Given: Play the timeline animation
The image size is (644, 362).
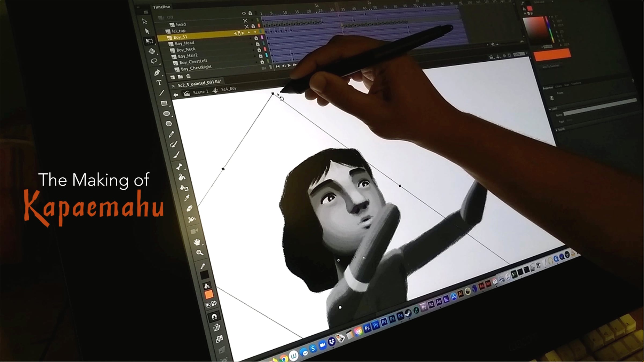Looking at the screenshot, I should pyautogui.click(x=289, y=65).
